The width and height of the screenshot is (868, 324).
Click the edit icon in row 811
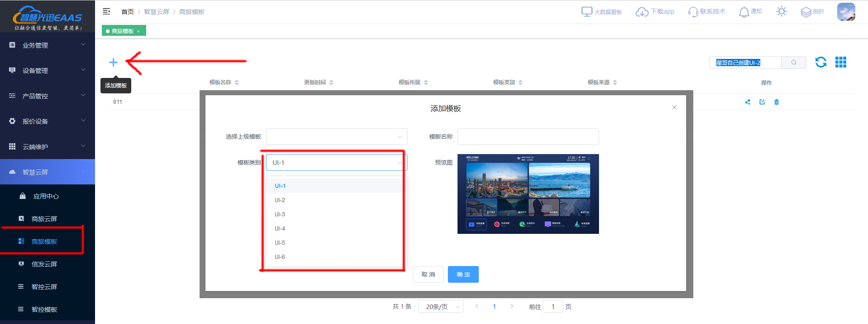762,102
